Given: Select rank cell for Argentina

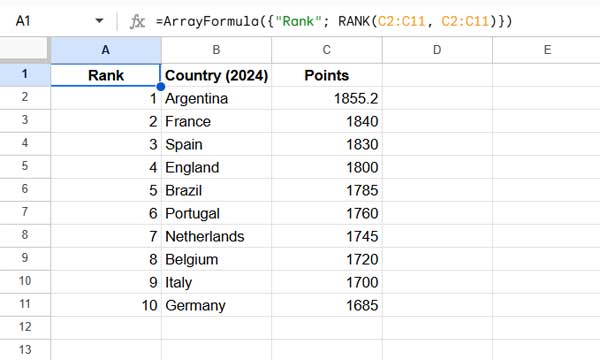Looking at the screenshot, I should [x=106, y=98].
